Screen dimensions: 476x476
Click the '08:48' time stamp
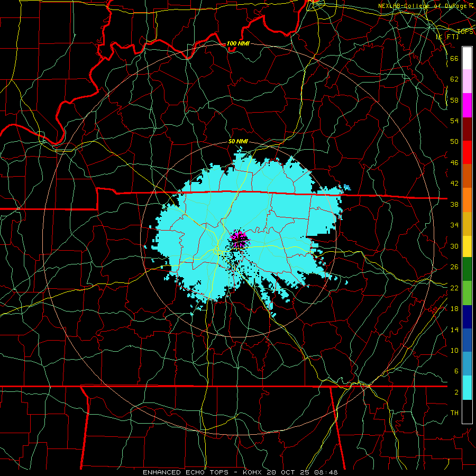pyautogui.click(x=326, y=472)
